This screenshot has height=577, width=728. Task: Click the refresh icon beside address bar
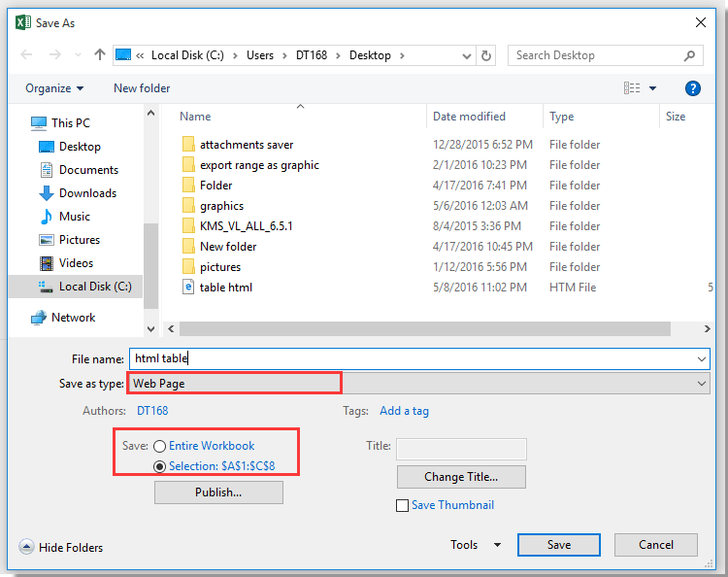point(486,55)
